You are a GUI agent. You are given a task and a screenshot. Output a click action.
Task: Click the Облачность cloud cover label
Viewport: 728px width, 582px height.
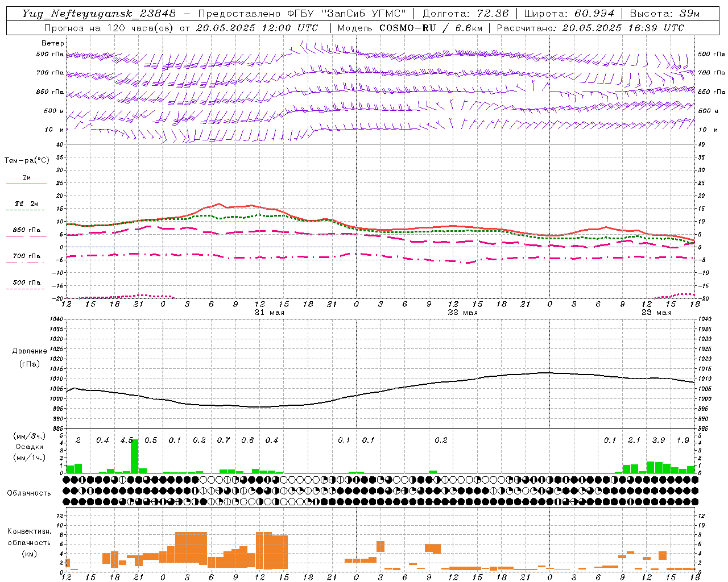click(x=29, y=493)
